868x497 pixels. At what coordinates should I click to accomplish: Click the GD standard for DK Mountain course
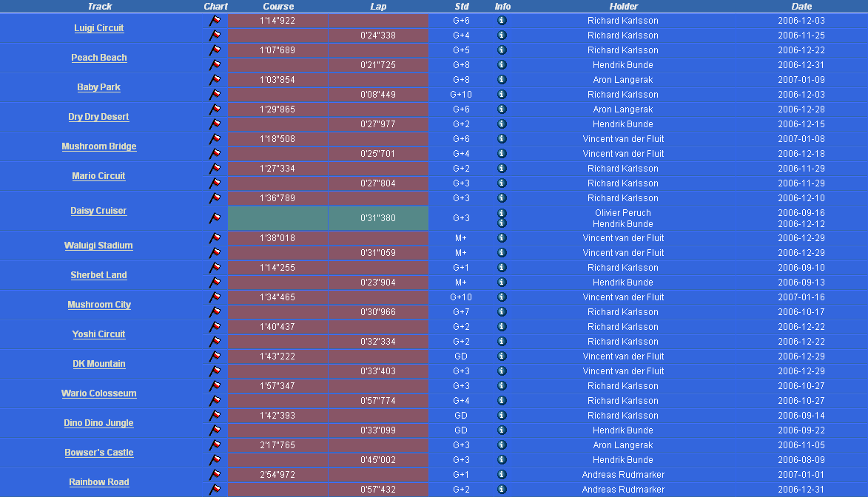pyautogui.click(x=461, y=356)
